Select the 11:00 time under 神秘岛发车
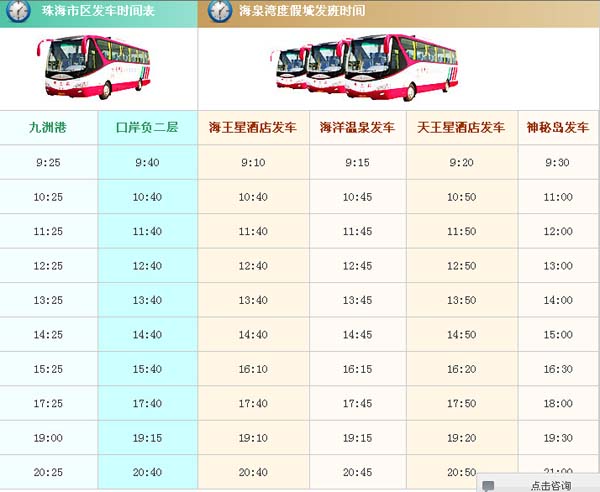Image resolution: width=600 pixels, height=492 pixels. [558, 197]
